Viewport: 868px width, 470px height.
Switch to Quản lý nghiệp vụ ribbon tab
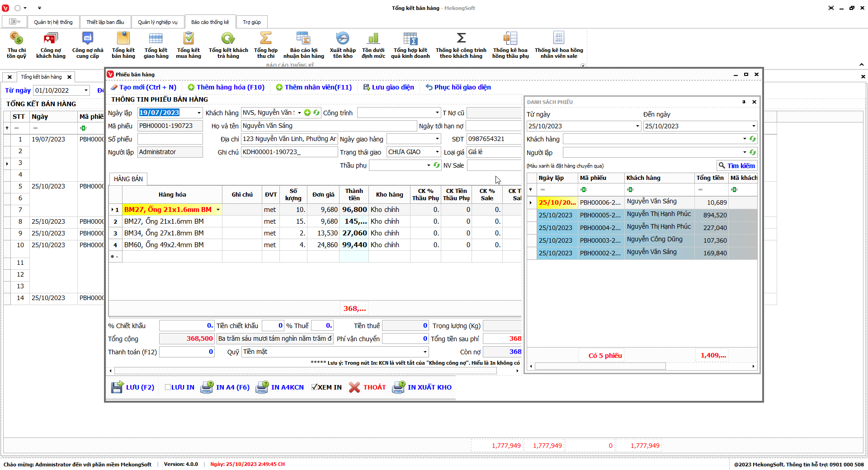coord(157,22)
